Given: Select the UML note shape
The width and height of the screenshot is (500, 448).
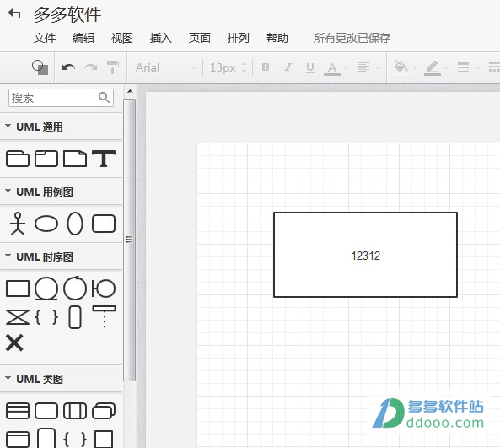Looking at the screenshot, I should [75, 159].
